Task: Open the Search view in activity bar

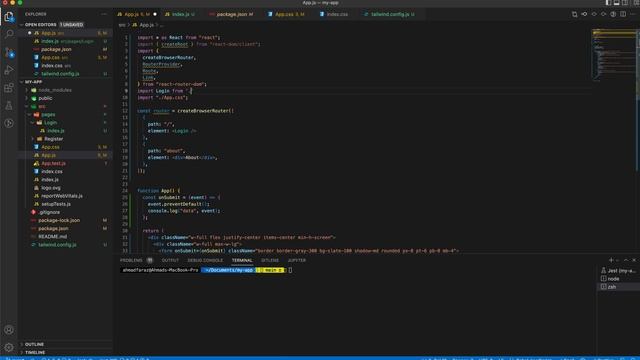Action: (x=9, y=34)
